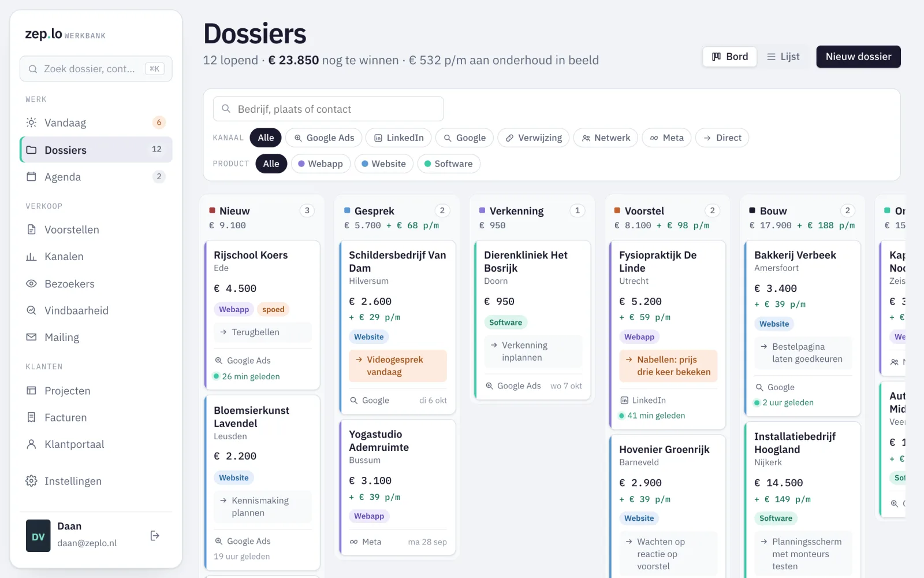The image size is (924, 578).
Task: Focus the Bedrijf, plaats of contact field
Action: [328, 109]
